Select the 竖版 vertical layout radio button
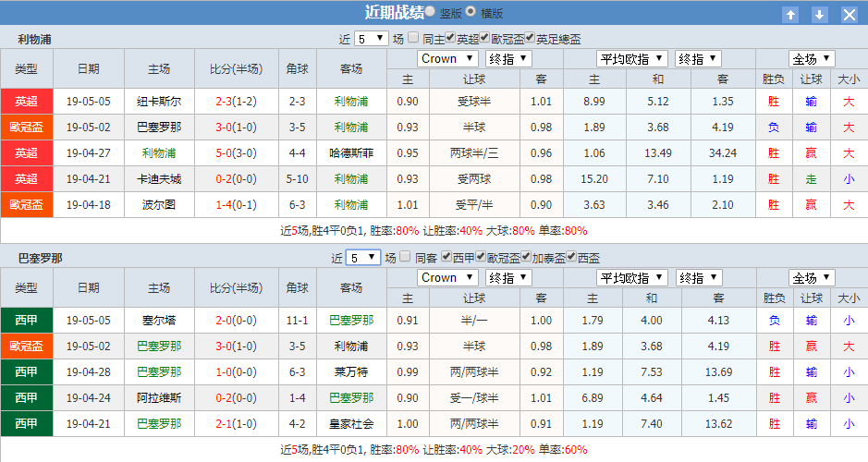The width and height of the screenshot is (868, 462). [x=431, y=12]
